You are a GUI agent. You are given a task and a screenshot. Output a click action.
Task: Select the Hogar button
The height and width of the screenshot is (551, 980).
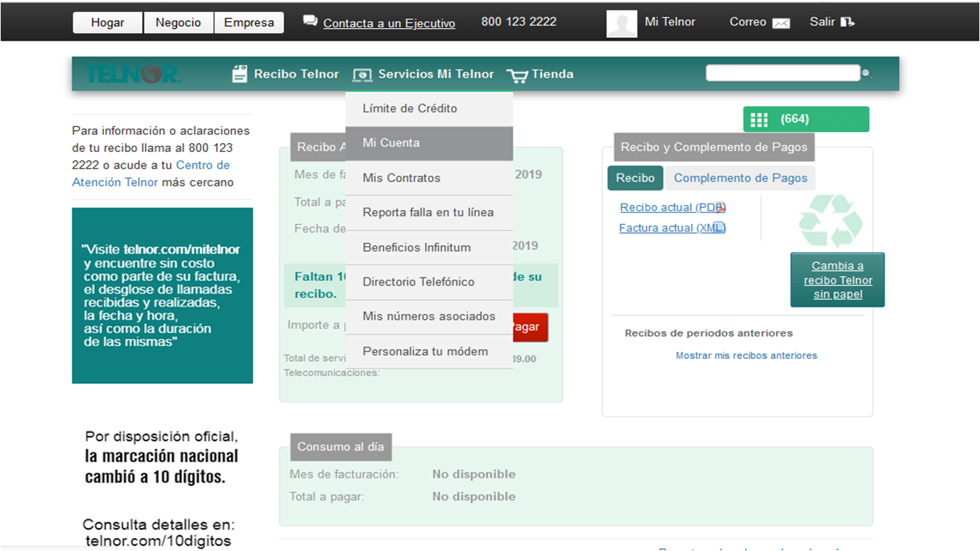coord(108,23)
